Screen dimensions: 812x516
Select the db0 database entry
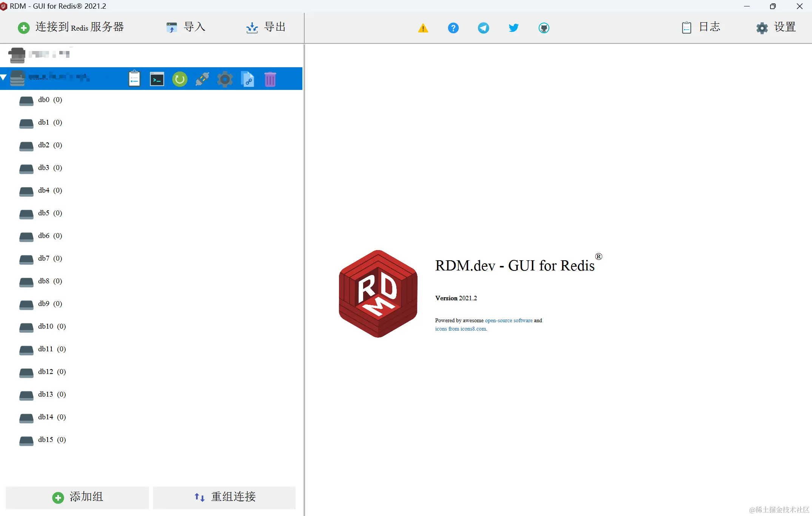(x=44, y=100)
